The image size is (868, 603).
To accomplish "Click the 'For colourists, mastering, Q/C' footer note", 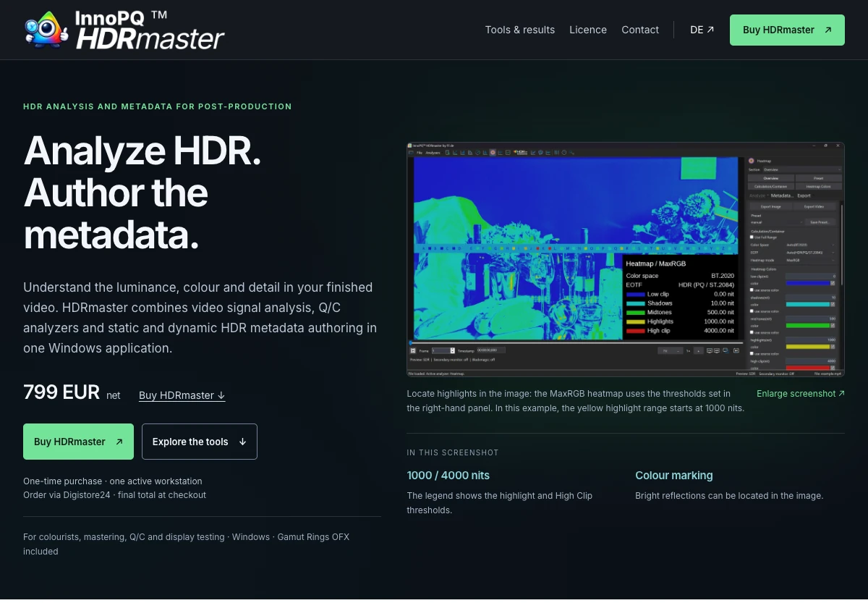I will tap(186, 544).
